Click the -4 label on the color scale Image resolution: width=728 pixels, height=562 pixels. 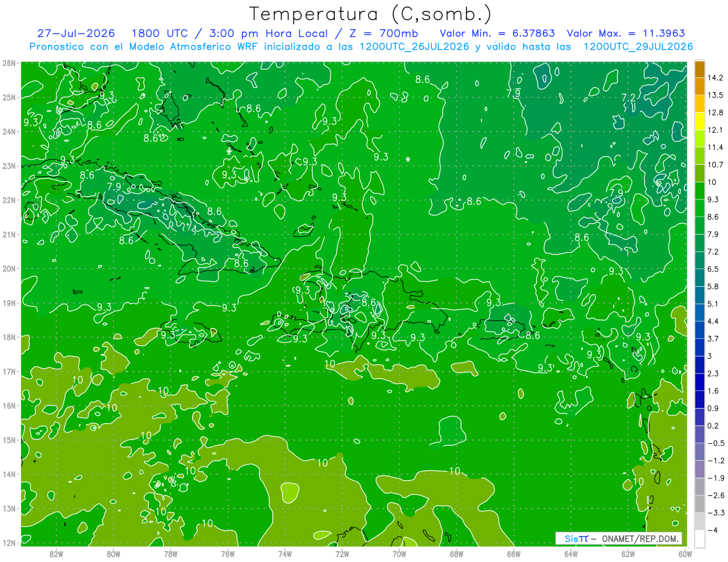pos(712,530)
